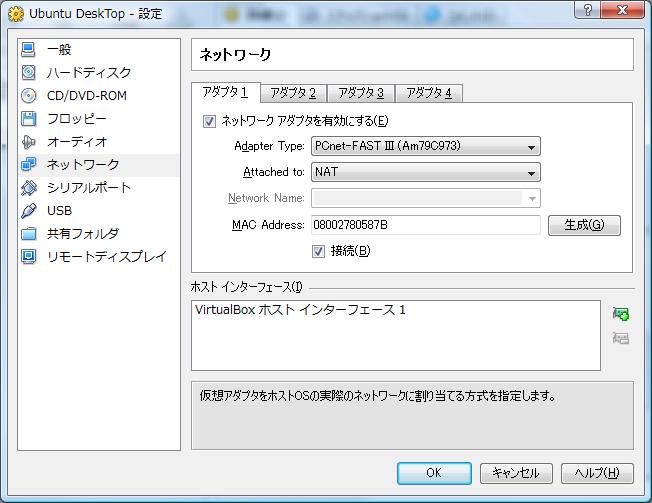Viewport: 652px width, 503px height.
Task: Switch to the アダプタ 1 tab
Action: click(226, 92)
